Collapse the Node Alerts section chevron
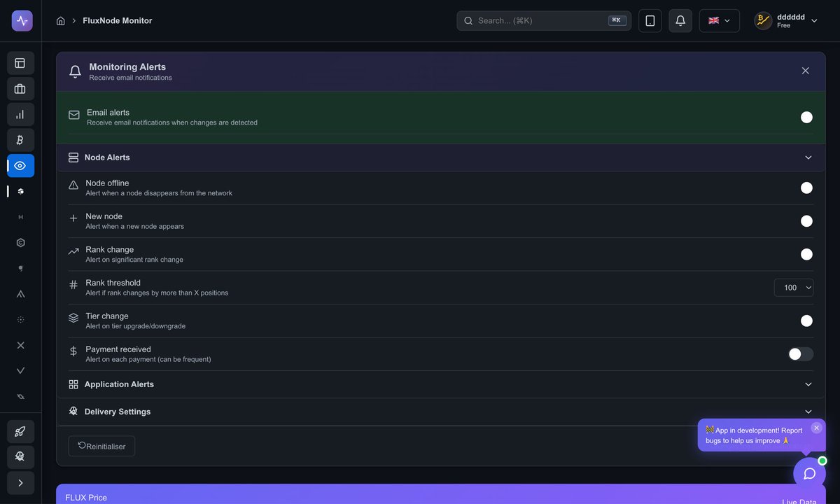The height and width of the screenshot is (504, 840). pos(808,157)
